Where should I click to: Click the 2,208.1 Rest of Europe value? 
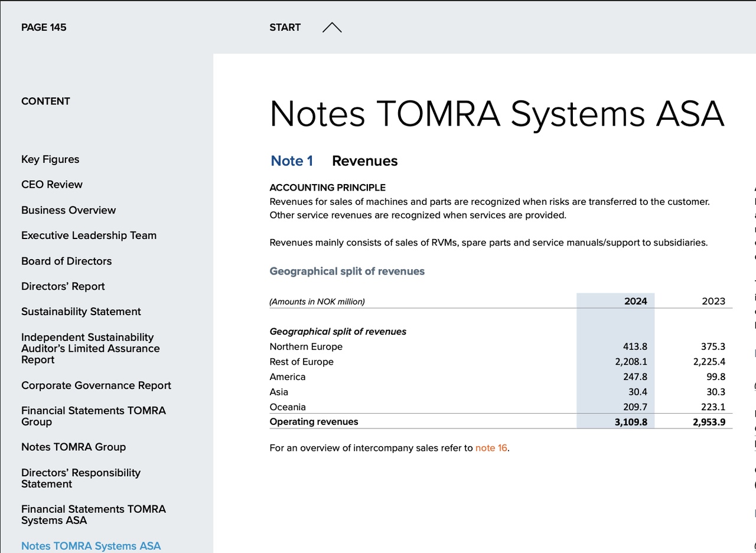(631, 362)
